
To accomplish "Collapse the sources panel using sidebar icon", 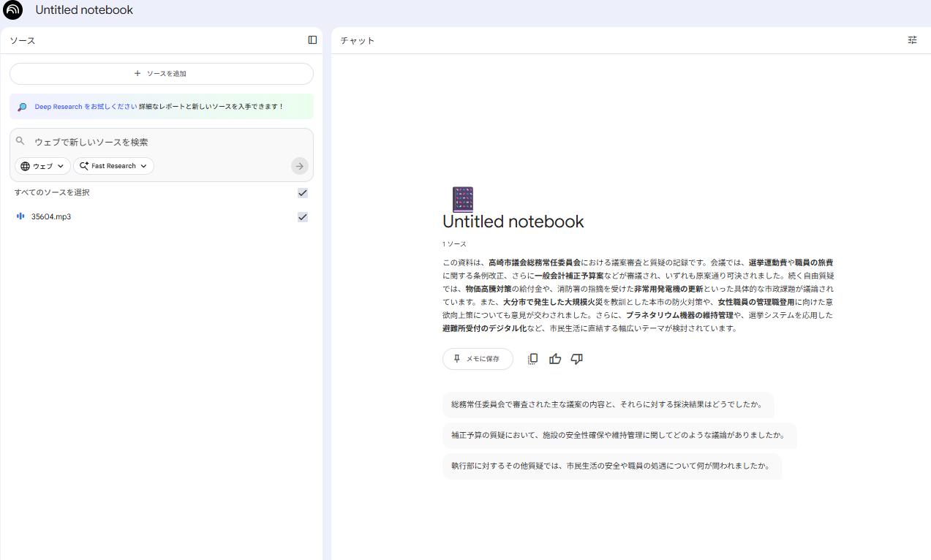I will coord(312,40).
